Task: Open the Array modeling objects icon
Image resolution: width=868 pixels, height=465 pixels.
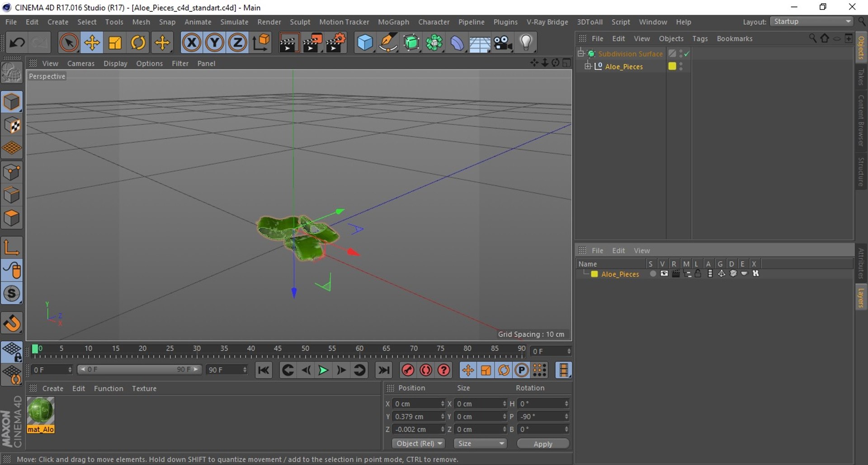Action: point(434,43)
